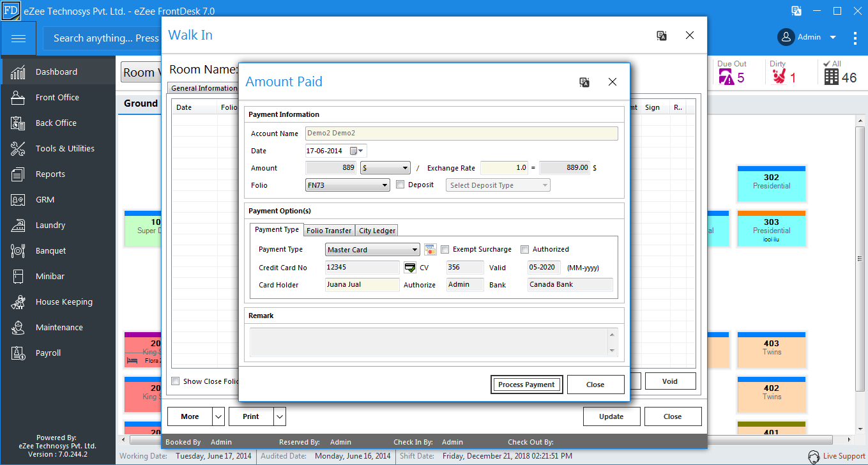The image size is (868, 465).
Task: Open calendar picker next to Date field
Action: (x=353, y=151)
